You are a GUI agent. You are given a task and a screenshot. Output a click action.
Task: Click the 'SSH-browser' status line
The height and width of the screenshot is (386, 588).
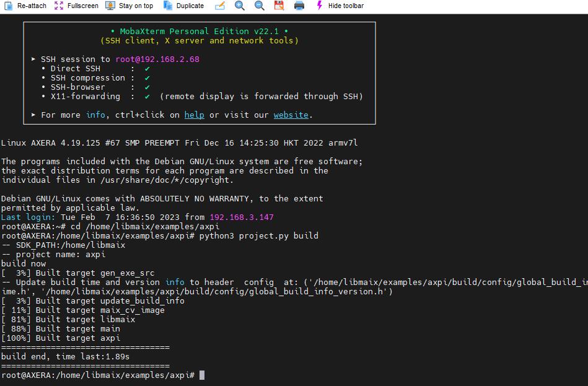click(95, 87)
